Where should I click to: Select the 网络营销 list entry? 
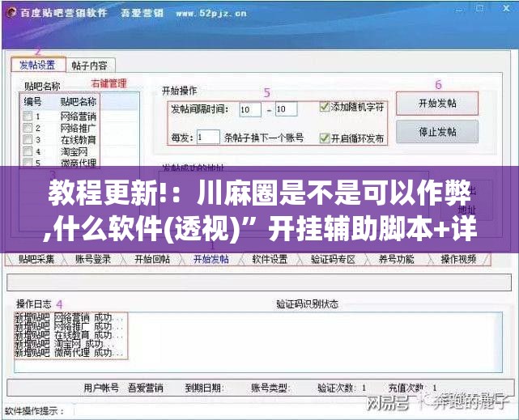coord(78,117)
